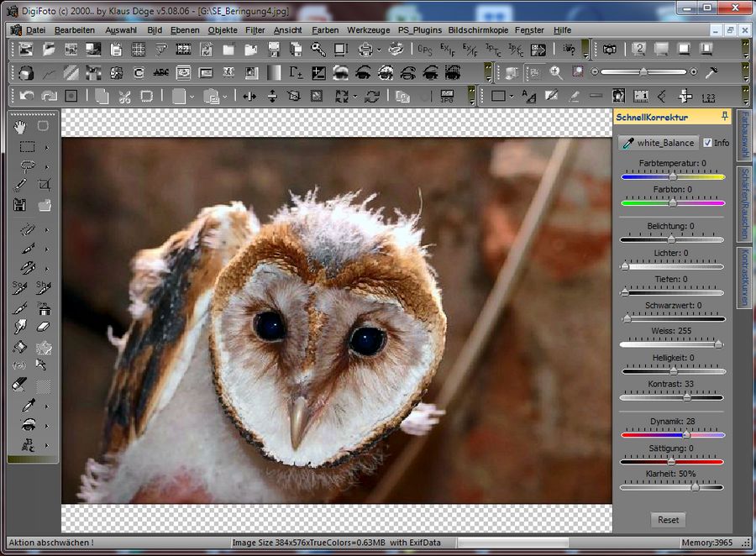Select the Hand pan tool
This screenshot has width=756, height=556.
[x=21, y=126]
